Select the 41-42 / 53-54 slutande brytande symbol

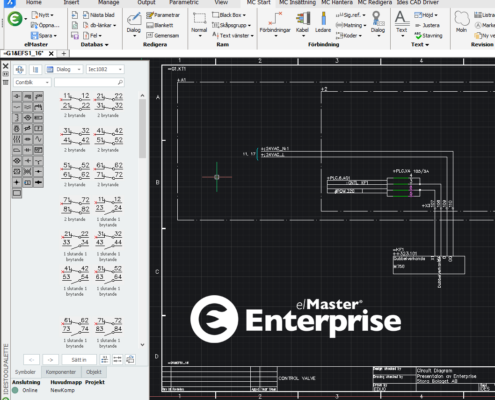pyautogui.click(x=75, y=281)
